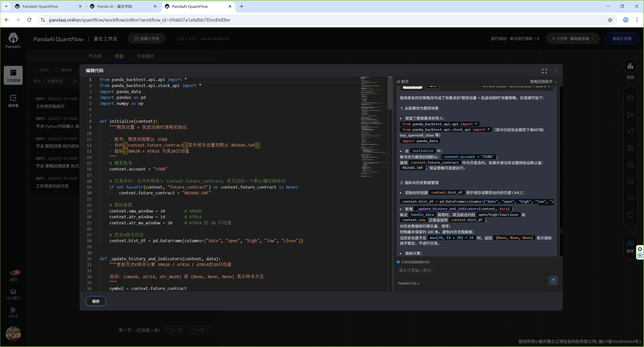Open the Chrome three-dot menu
The width and height of the screenshot is (644, 347).
click(637, 20)
